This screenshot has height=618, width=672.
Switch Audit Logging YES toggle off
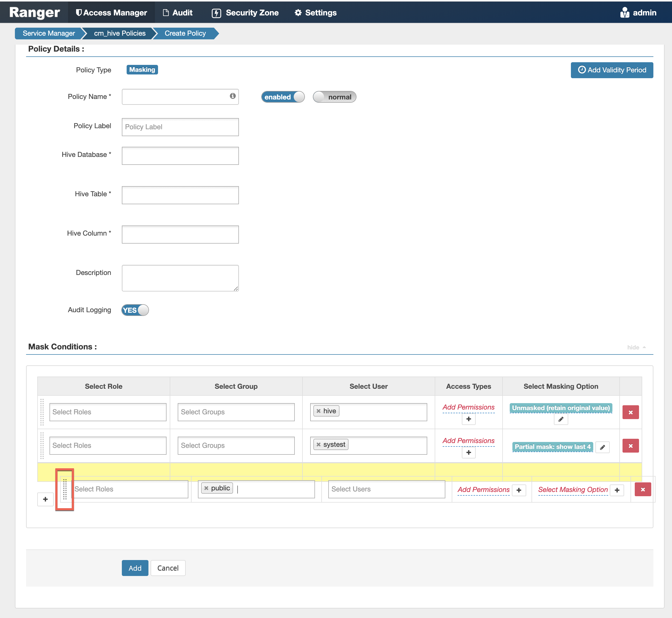135,310
